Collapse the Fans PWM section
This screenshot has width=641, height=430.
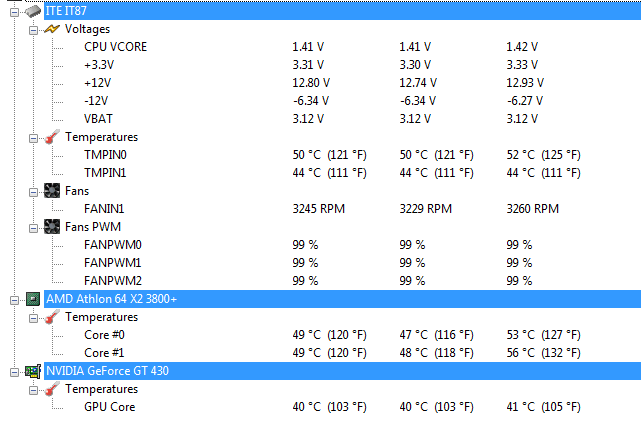34,228
